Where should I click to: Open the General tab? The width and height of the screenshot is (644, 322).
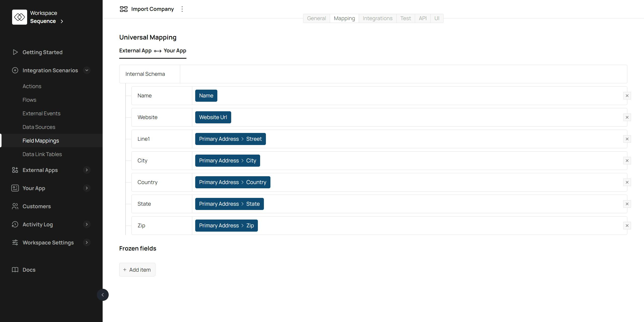316,18
